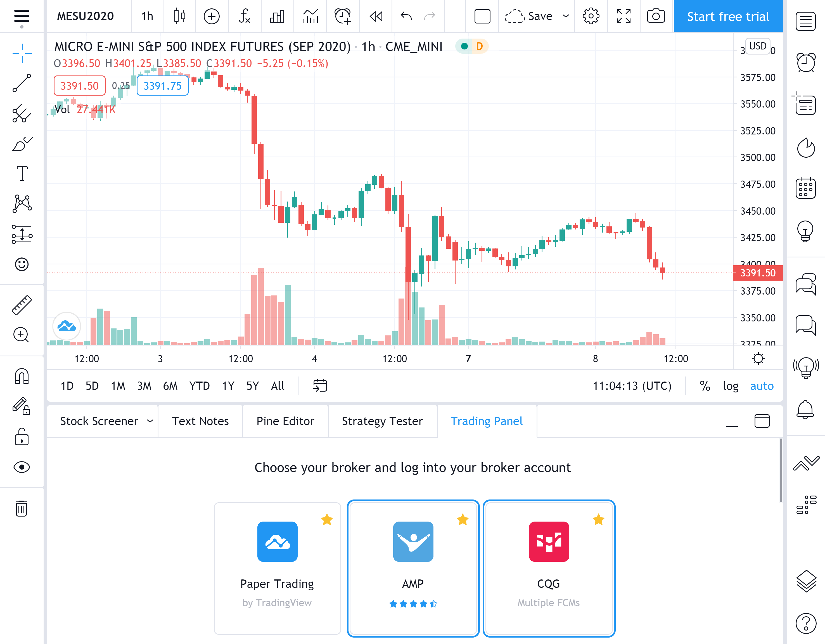825x644 pixels.
Task: Open the 1h interval selector
Action: 147,16
